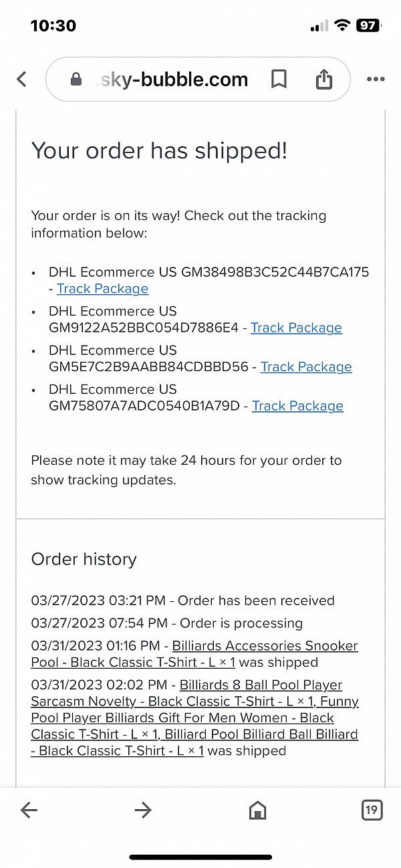The height and width of the screenshot is (868, 401).
Task: Open Billiard Pool Billiard Ball shirt link
Action: [x=194, y=742]
